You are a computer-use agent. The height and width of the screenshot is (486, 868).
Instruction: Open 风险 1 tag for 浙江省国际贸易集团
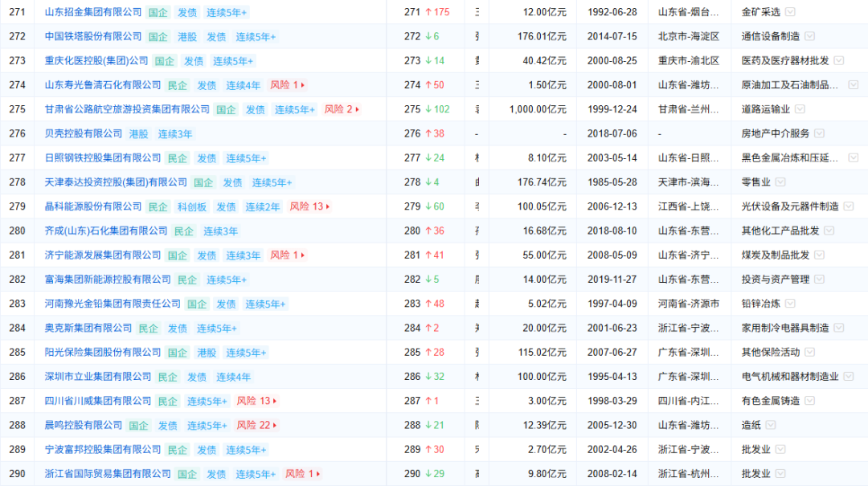(x=301, y=474)
